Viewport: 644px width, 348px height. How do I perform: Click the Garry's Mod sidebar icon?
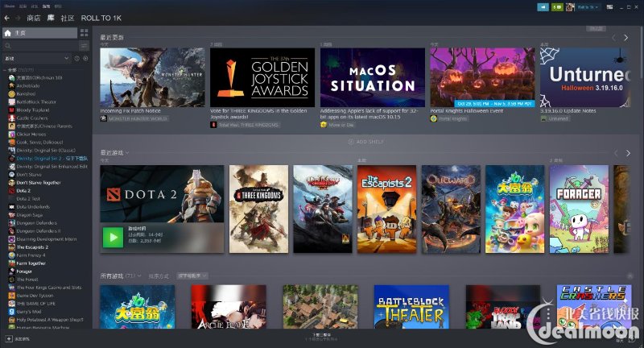12,312
